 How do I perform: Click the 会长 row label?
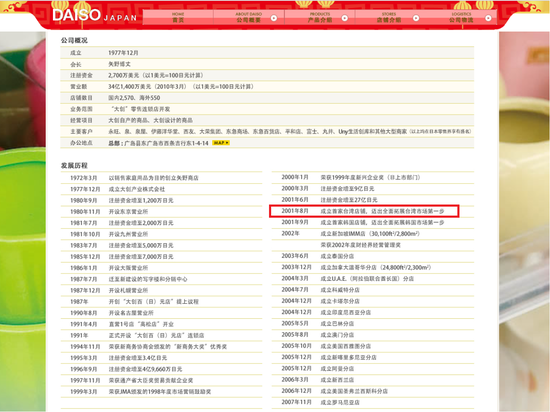(x=76, y=64)
